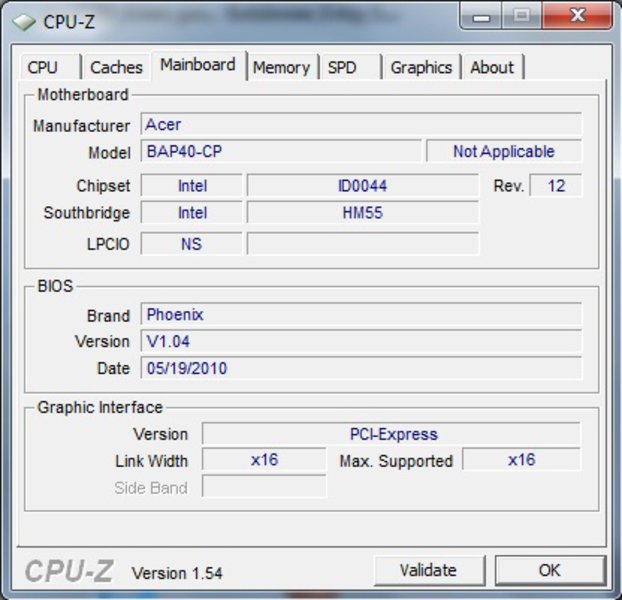Click the Chipset vendor field showing Intel
Screen dimensions: 622x600
point(192,186)
